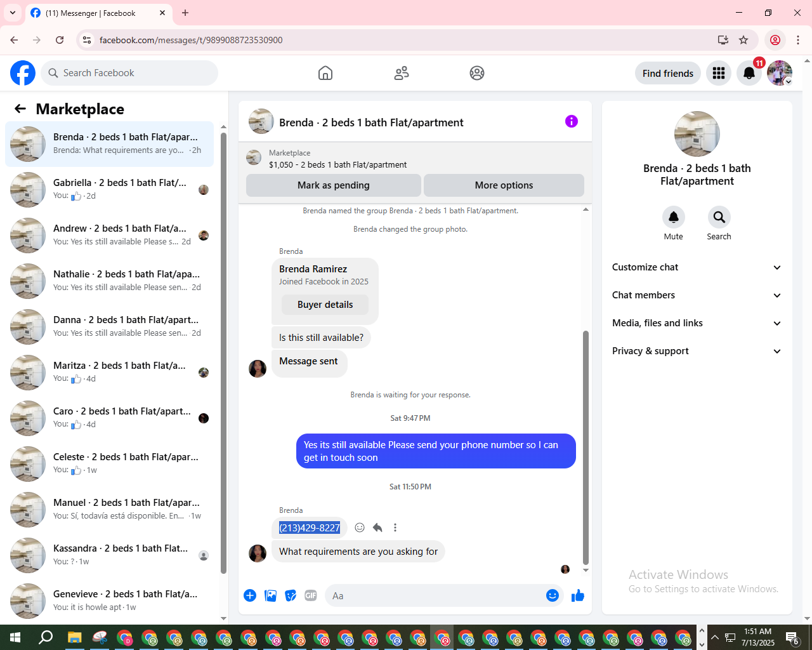The height and width of the screenshot is (650, 812).
Task: Go to the Home feed icon
Action: (x=325, y=73)
